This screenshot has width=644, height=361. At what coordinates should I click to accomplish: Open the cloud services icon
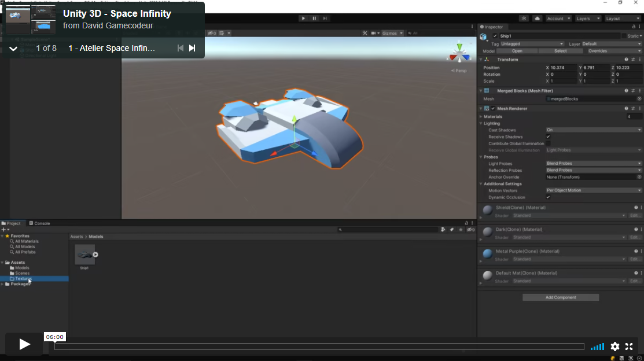[538, 19]
